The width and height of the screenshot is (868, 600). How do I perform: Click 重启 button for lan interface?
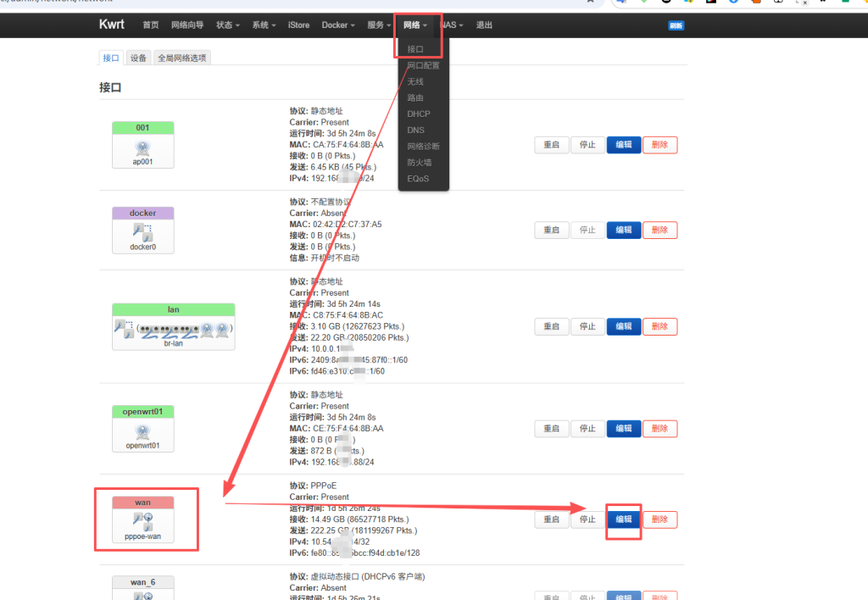pos(551,326)
